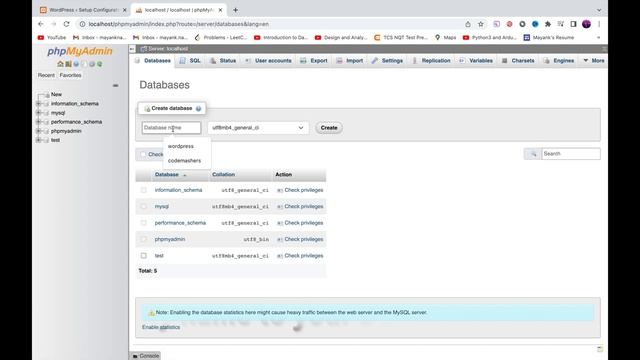Open Chrome profile avatar
The image size is (640, 360).
[x=586, y=24]
